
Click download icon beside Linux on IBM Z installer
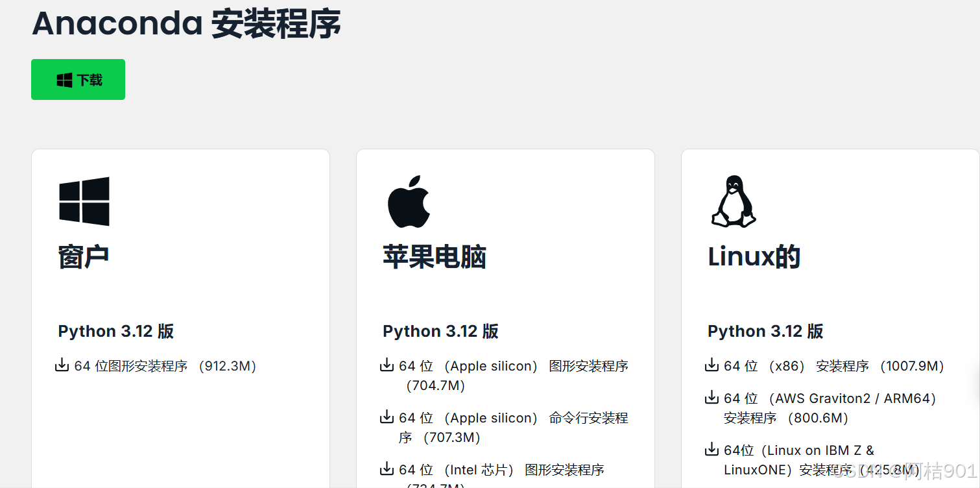[712, 450]
